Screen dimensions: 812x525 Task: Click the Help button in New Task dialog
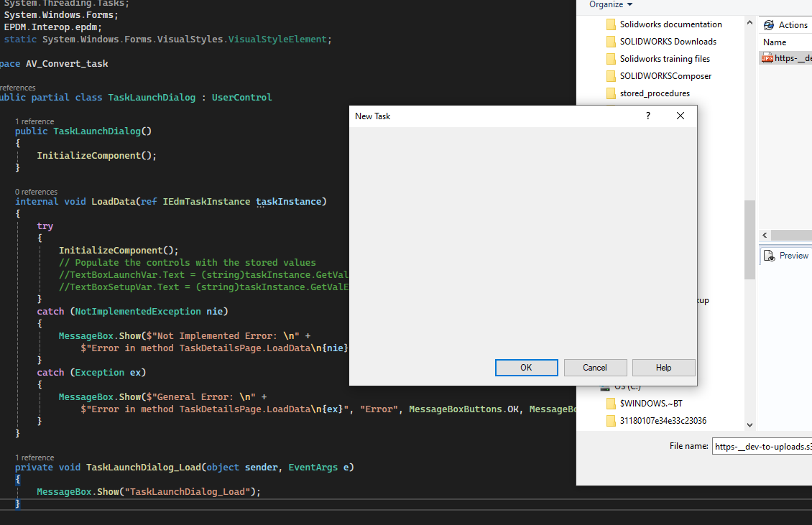pos(663,368)
